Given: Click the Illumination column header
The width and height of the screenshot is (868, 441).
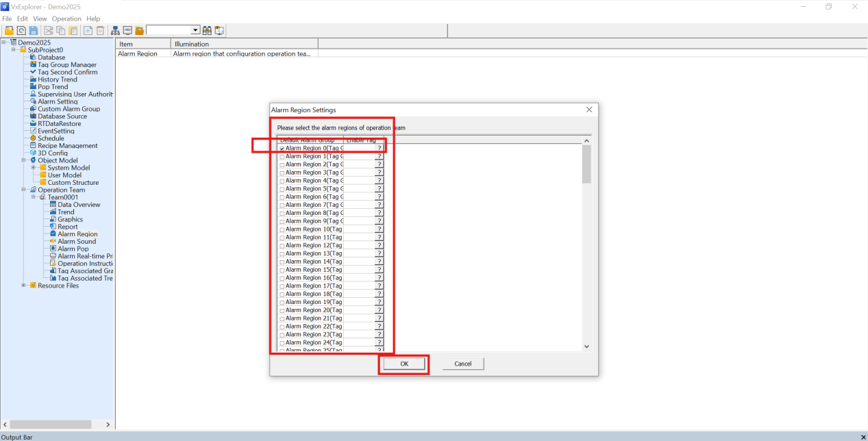Looking at the screenshot, I should [x=245, y=44].
